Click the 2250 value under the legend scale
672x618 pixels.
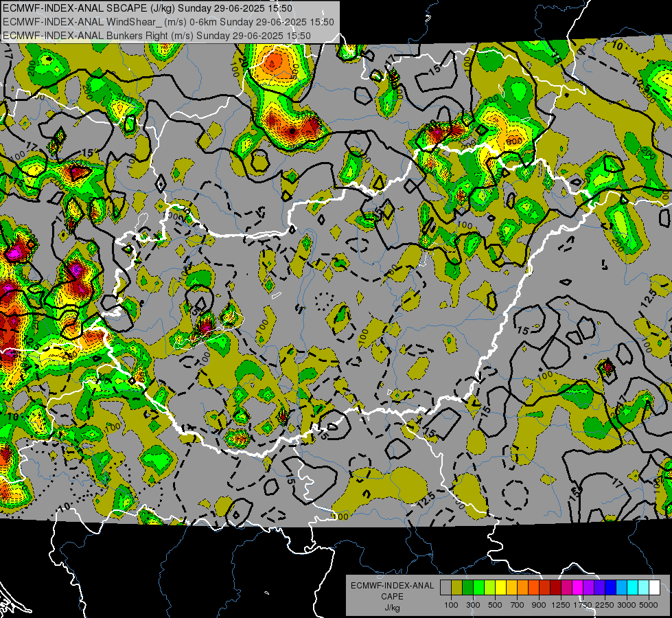[x=605, y=605]
